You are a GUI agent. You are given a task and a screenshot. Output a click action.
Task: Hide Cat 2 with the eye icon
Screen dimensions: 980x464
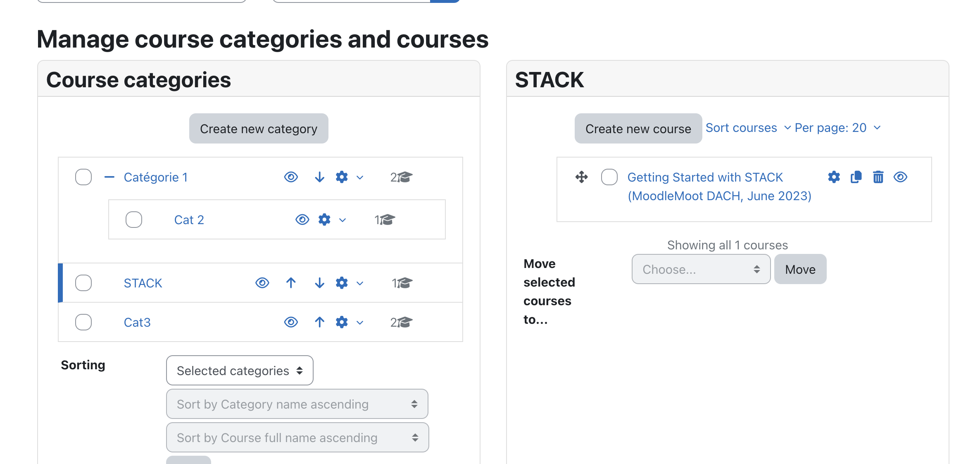[x=302, y=220]
